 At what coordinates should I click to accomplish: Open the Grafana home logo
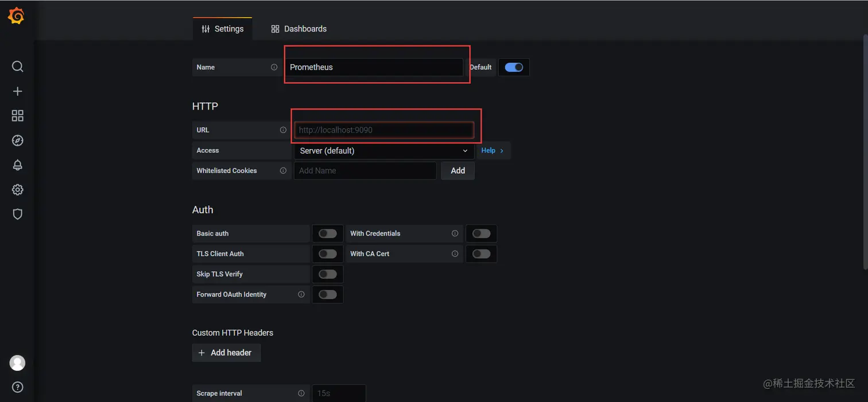pyautogui.click(x=16, y=16)
